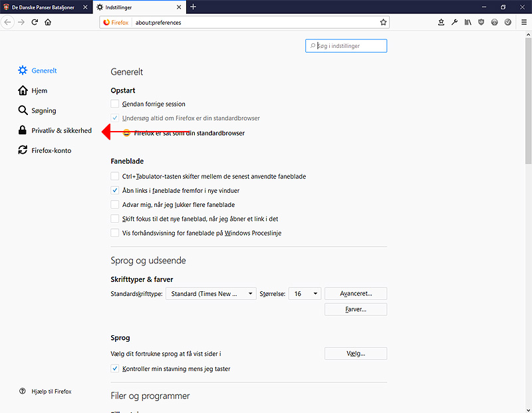Click the Vælg... language button

coord(356,353)
